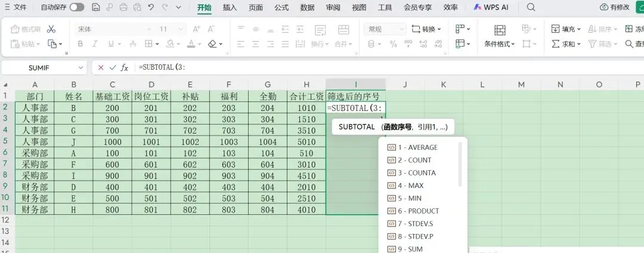This screenshot has height=253, width=644.
Task: Click the fill color bucket swatch
Action: pos(170,44)
